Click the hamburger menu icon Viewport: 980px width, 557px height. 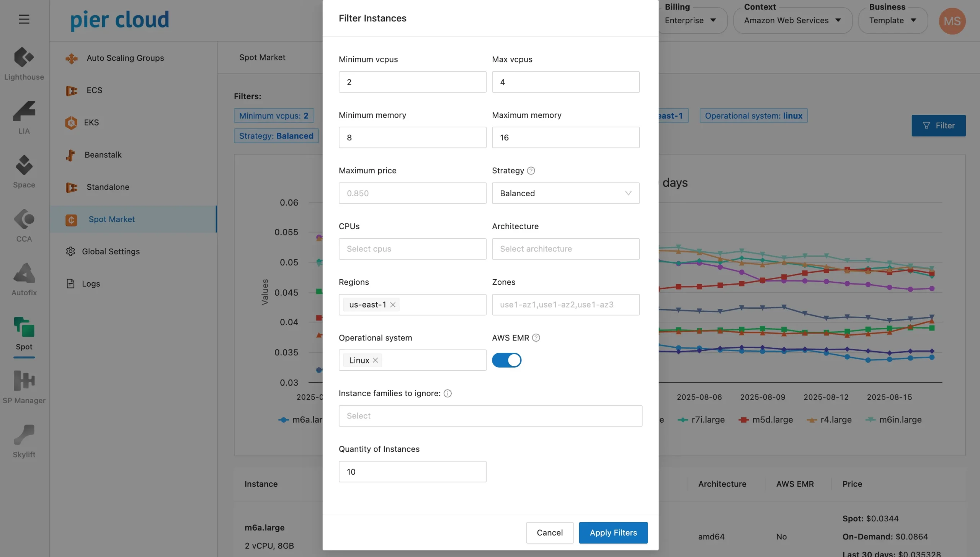(24, 19)
